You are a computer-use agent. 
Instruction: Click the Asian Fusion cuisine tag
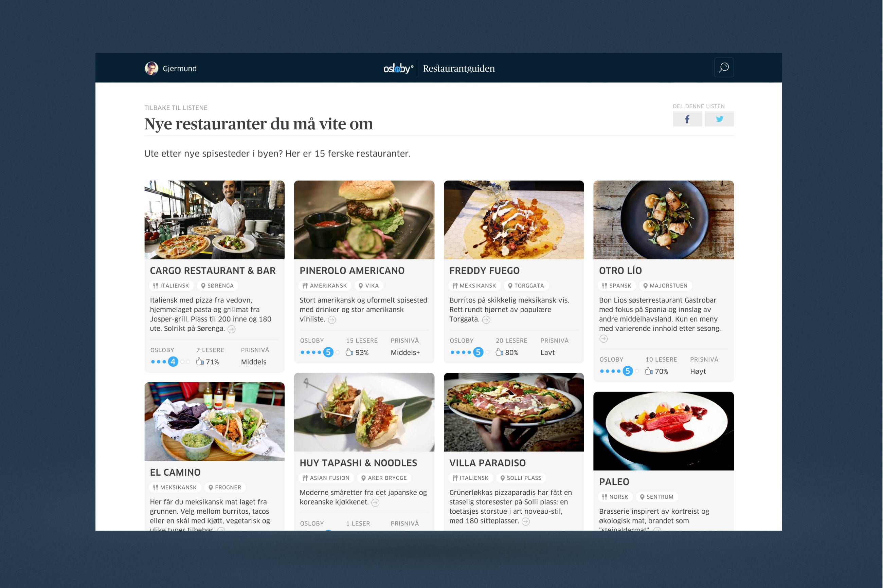(x=326, y=478)
